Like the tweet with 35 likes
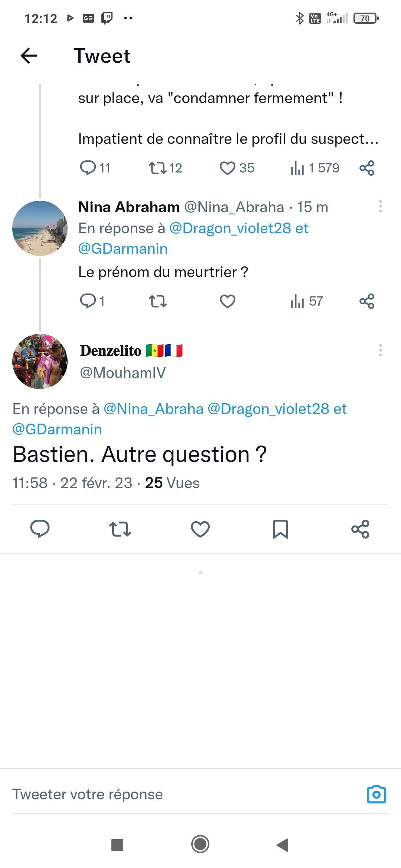This screenshot has width=401, height=868. 227,168
